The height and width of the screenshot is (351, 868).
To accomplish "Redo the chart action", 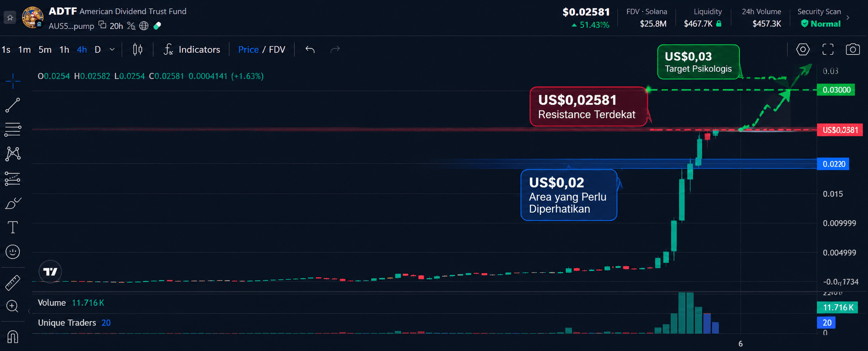I will click(x=335, y=49).
